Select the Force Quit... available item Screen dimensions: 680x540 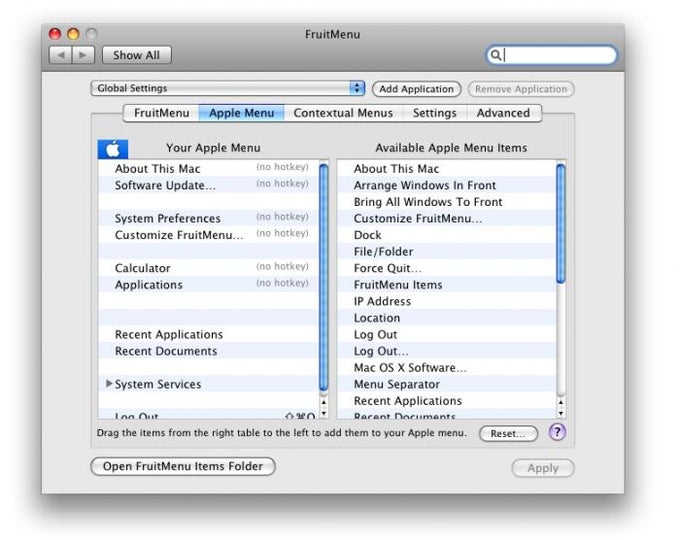point(447,268)
